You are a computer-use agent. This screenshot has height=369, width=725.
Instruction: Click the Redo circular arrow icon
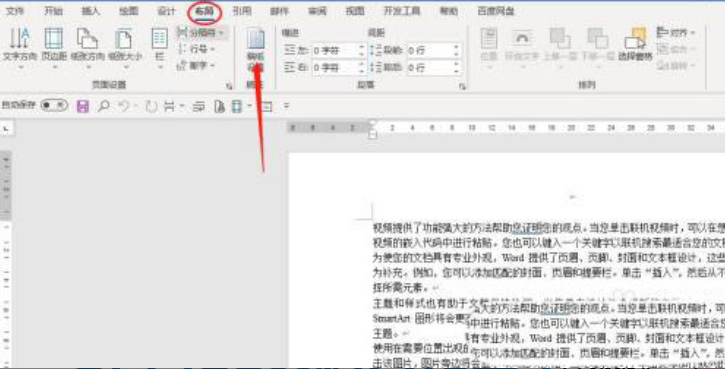pos(151,106)
